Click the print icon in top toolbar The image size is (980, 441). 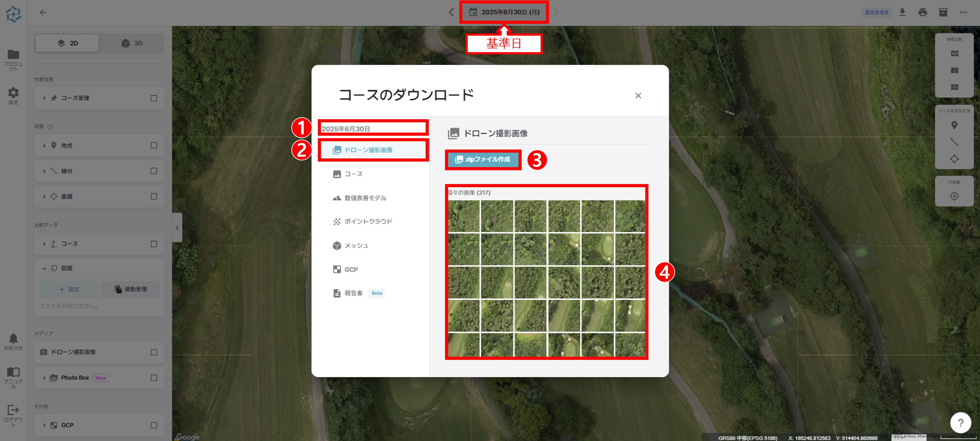point(923,12)
